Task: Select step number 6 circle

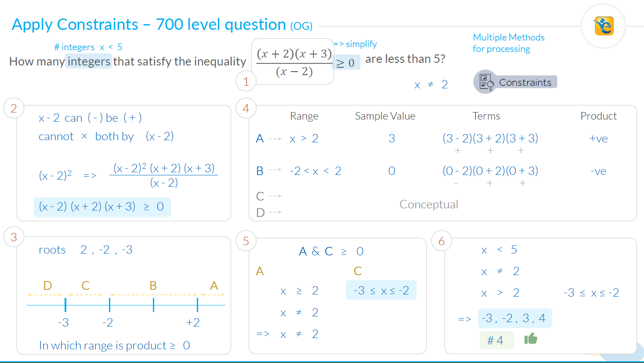Action: point(441,241)
